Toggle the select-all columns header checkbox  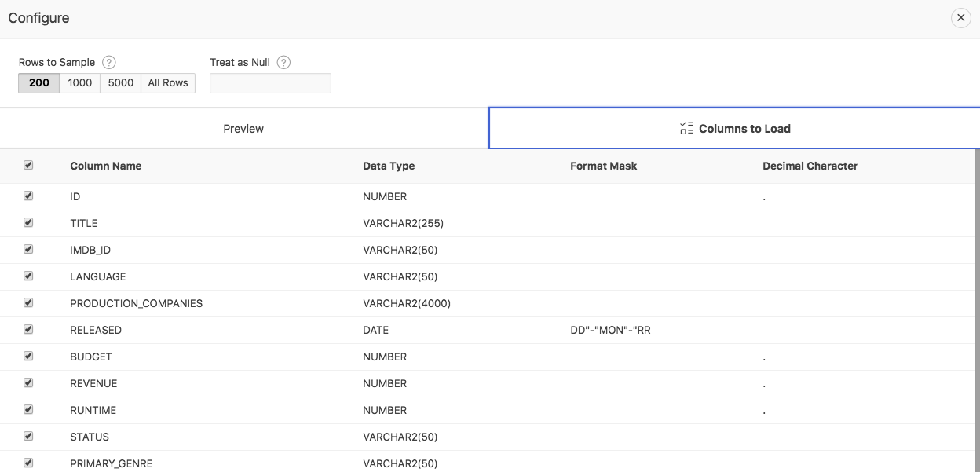coord(28,166)
